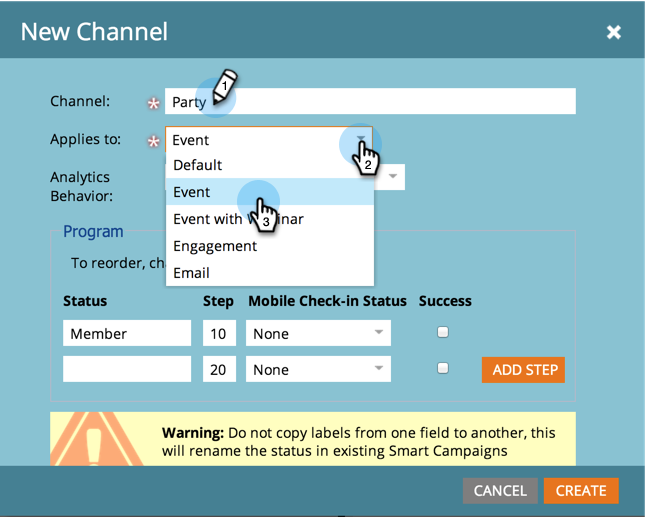Click the step 20 field
This screenshot has width=646, height=517.
click(x=219, y=369)
